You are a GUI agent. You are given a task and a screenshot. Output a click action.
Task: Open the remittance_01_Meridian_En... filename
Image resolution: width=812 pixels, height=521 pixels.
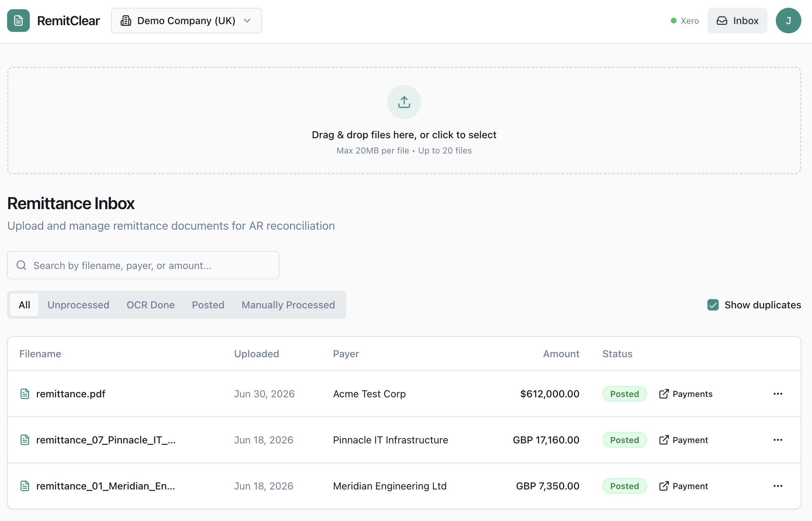(x=105, y=486)
